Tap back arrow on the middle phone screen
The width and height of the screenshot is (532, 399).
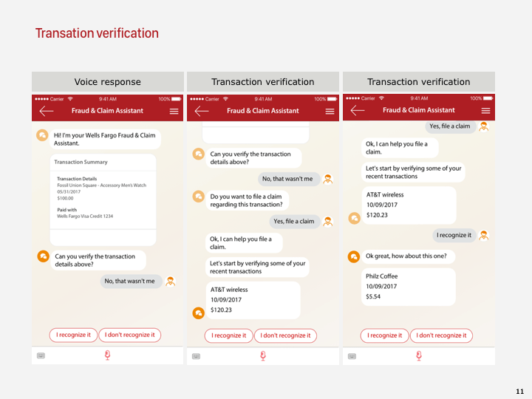202,111
